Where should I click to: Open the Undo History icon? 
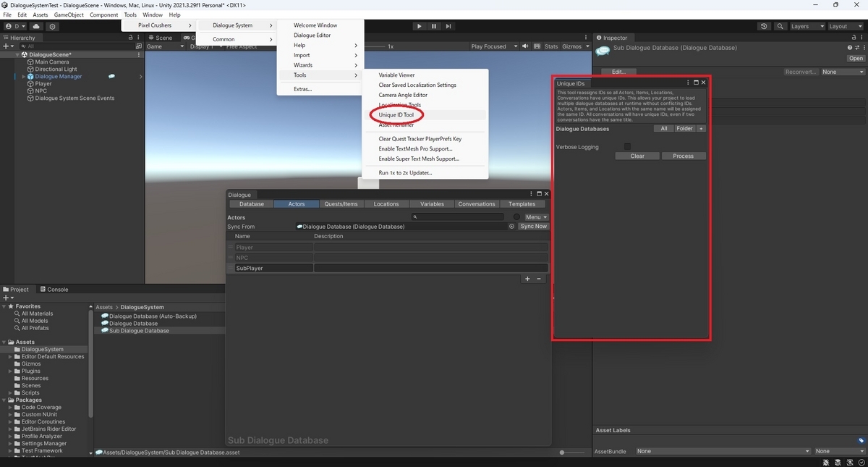pyautogui.click(x=765, y=26)
